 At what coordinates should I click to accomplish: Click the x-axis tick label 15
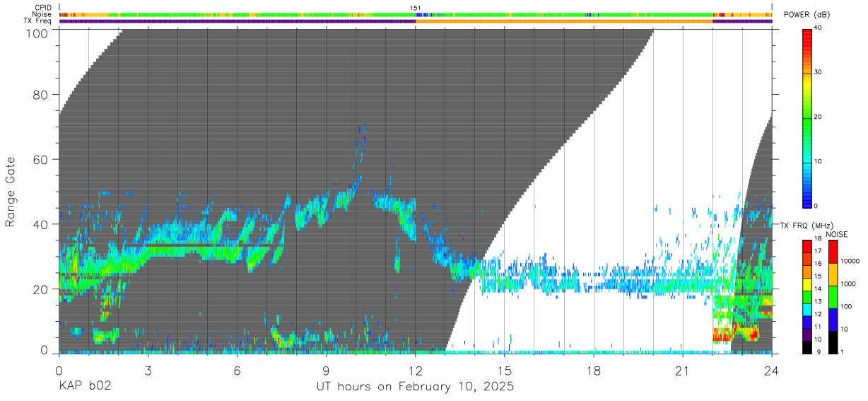tap(504, 371)
